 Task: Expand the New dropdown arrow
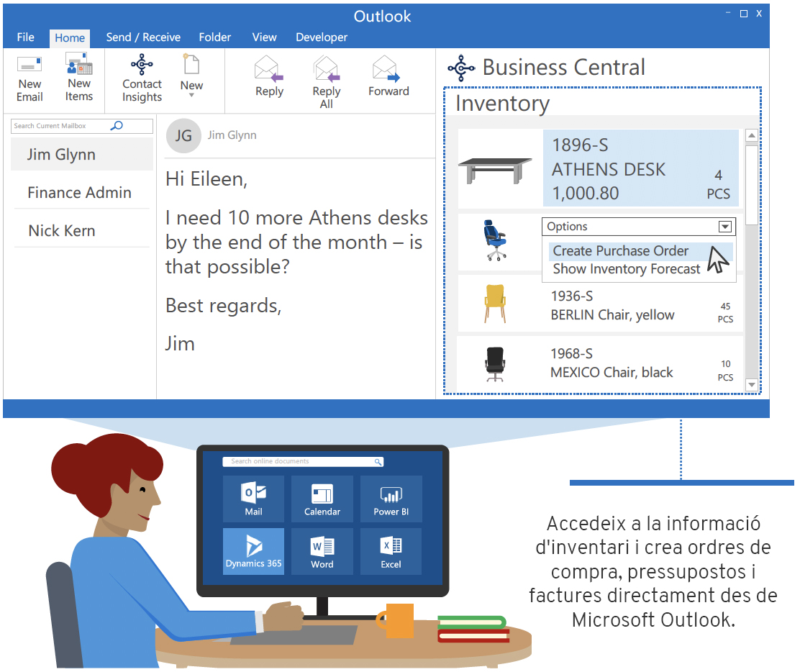click(191, 96)
